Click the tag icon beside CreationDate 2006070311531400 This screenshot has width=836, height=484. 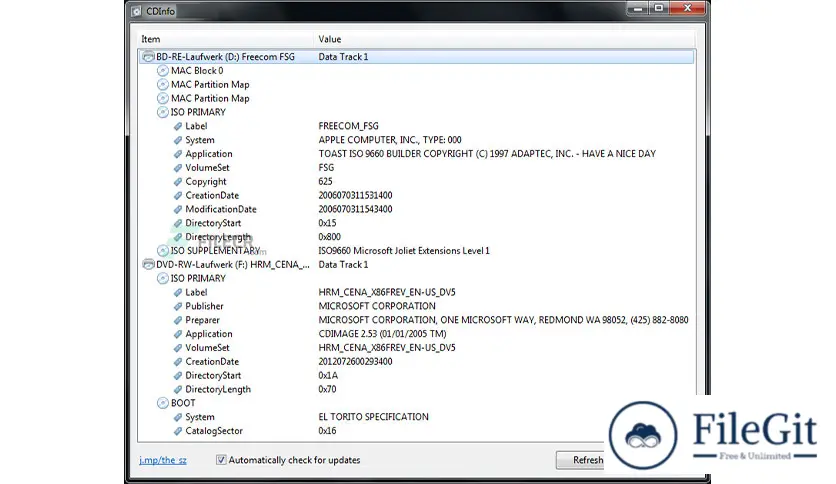[178, 196]
